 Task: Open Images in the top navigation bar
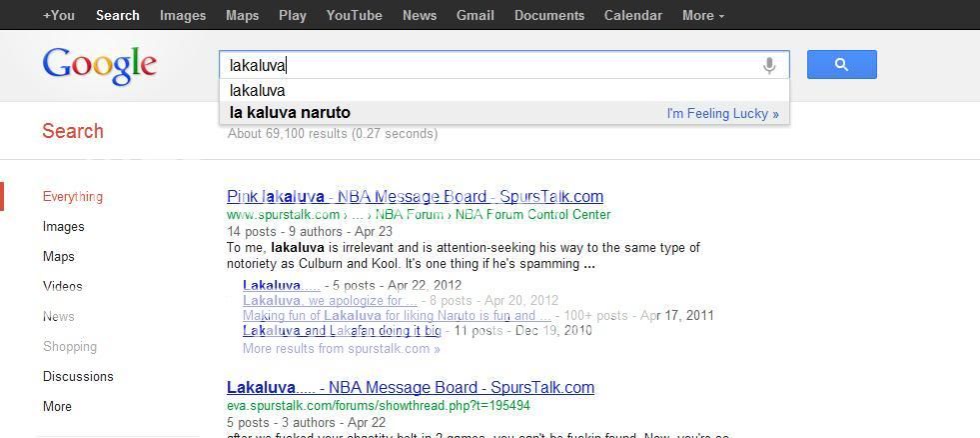click(183, 15)
